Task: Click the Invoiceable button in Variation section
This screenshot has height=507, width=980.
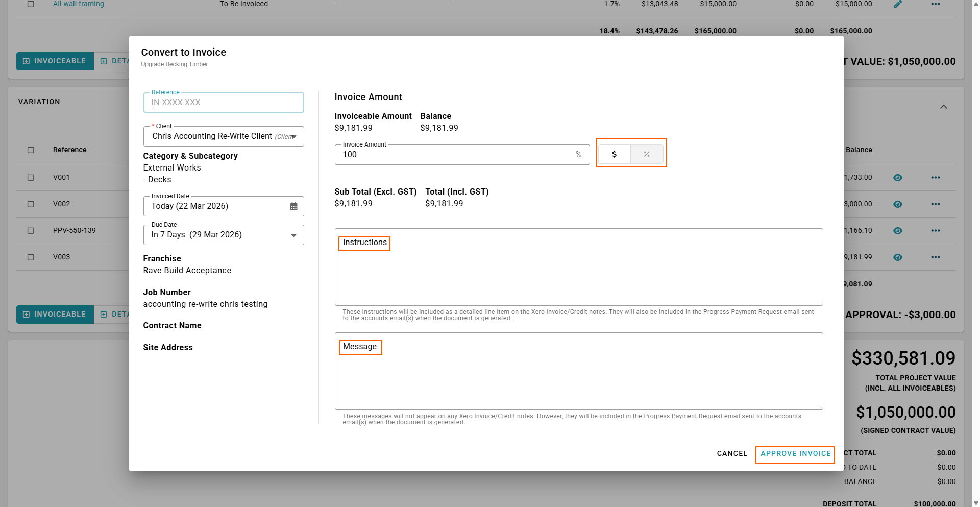Action: (x=55, y=315)
